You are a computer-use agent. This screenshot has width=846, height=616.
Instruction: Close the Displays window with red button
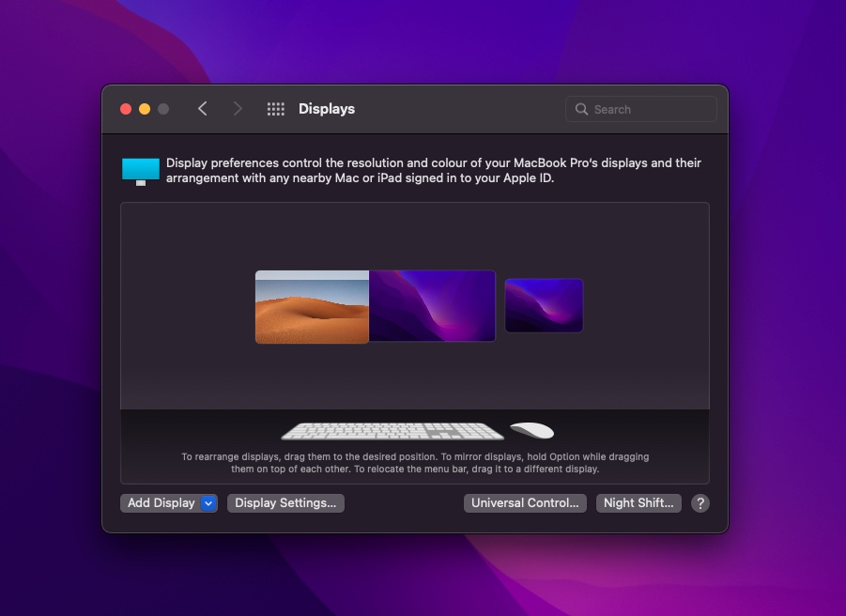click(126, 110)
